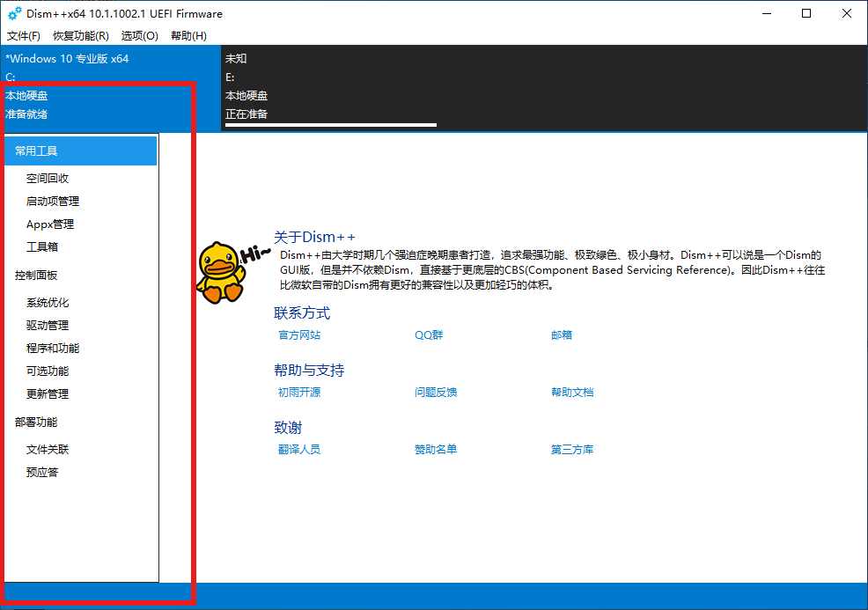This screenshot has height=610, width=868.
Task: Click the 关于Dism++ heading
Action: tap(314, 238)
